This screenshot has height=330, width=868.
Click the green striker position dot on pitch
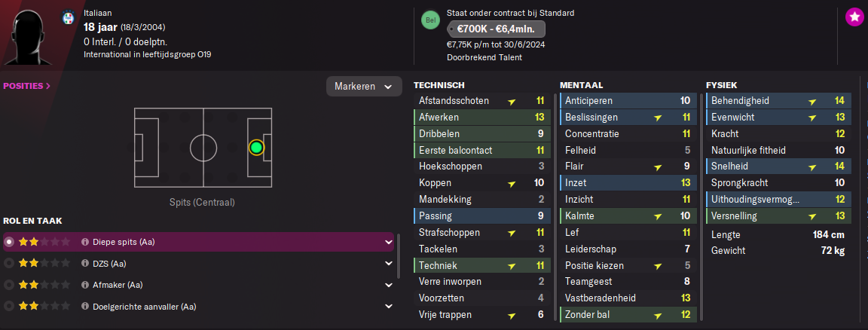coord(255,147)
